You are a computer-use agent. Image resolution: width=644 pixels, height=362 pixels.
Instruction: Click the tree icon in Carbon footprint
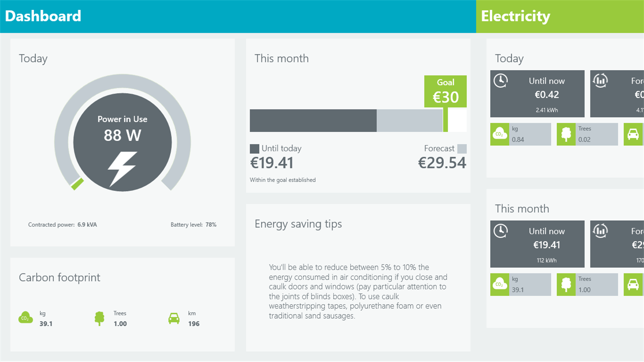[x=99, y=318]
